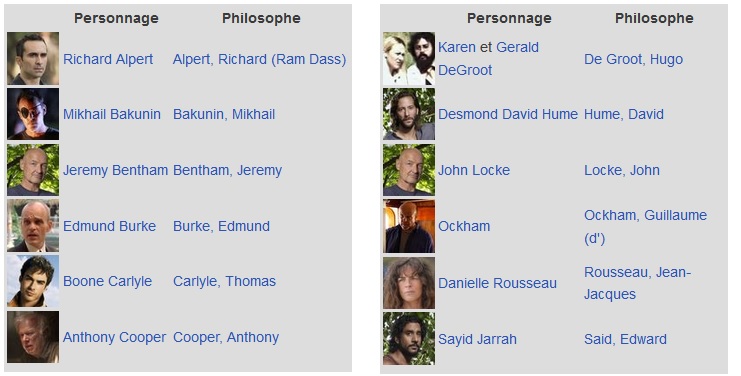Click the Ockham character portrait
Screen dimensions: 741x376
tap(409, 226)
